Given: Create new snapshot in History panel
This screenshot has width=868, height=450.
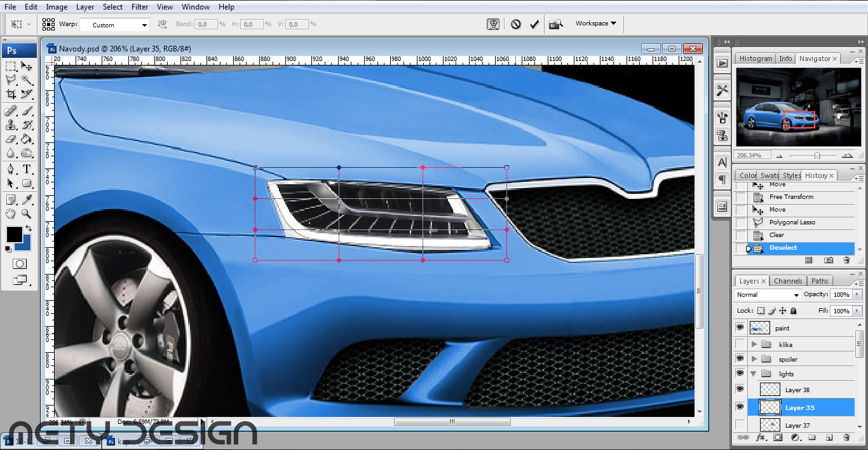Looking at the screenshot, I should click(x=829, y=260).
